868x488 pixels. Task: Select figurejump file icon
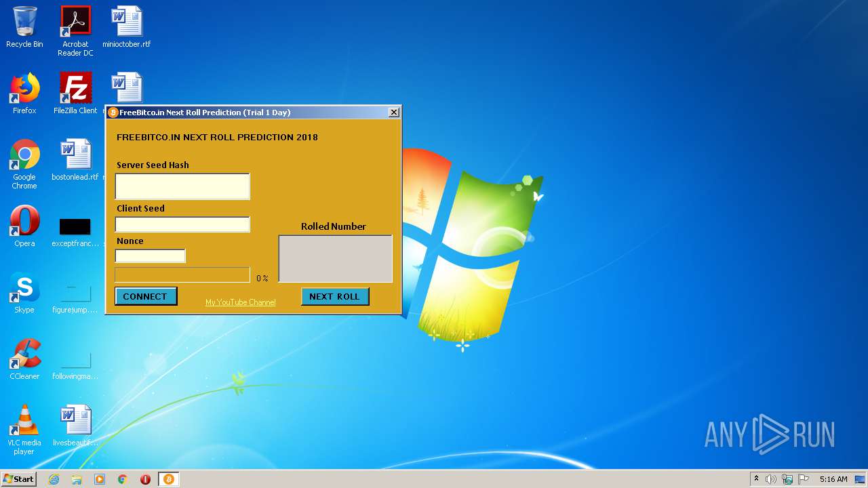click(75, 298)
